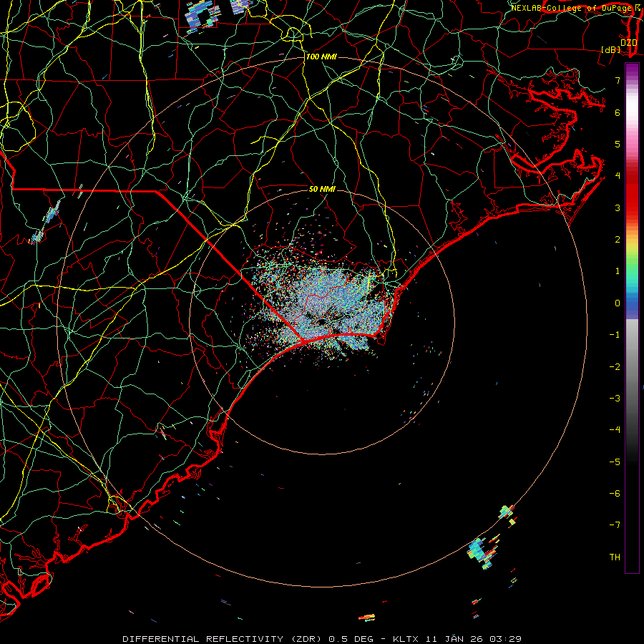Viewport: 644px width, 644px height.
Task: Click the '5' value on the color scale
Action: pos(618,144)
